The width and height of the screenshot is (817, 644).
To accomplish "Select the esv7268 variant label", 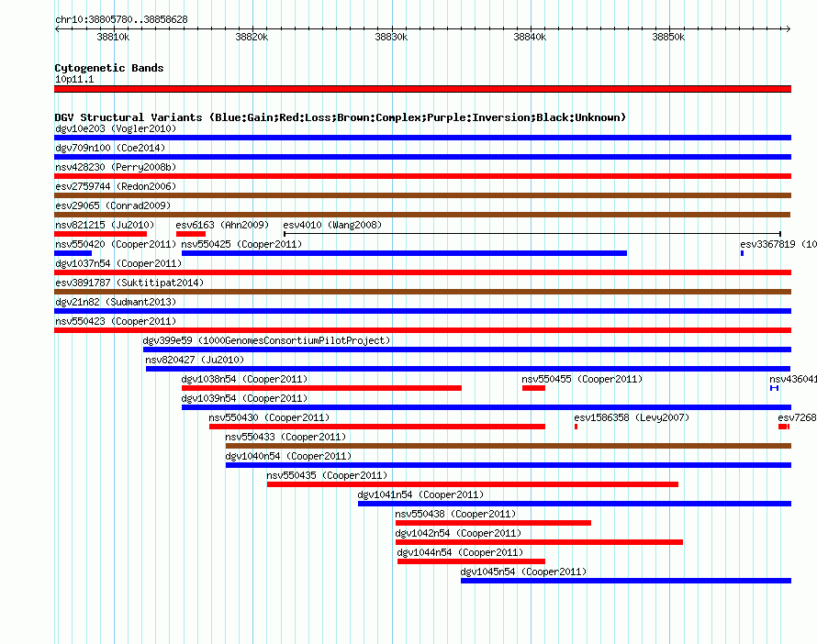I will [x=797, y=417].
